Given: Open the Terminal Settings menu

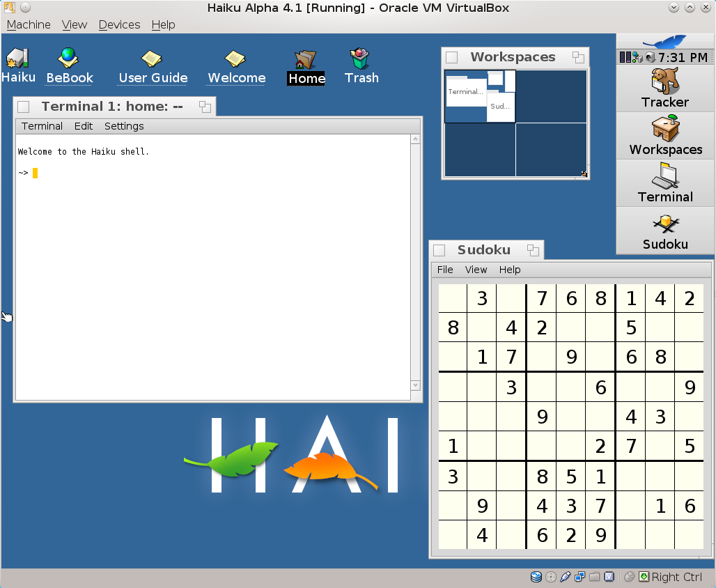Looking at the screenshot, I should pos(124,126).
